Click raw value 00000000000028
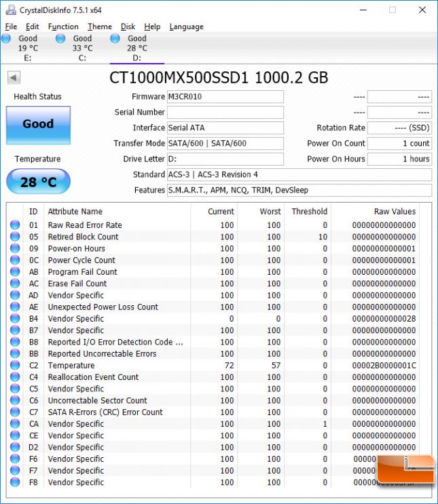The height and width of the screenshot is (504, 438). tap(384, 319)
